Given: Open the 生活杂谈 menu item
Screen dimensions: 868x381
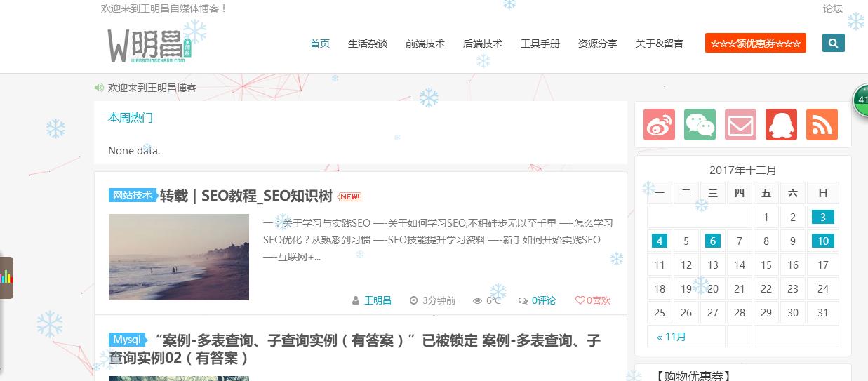Looking at the screenshot, I should tap(368, 44).
